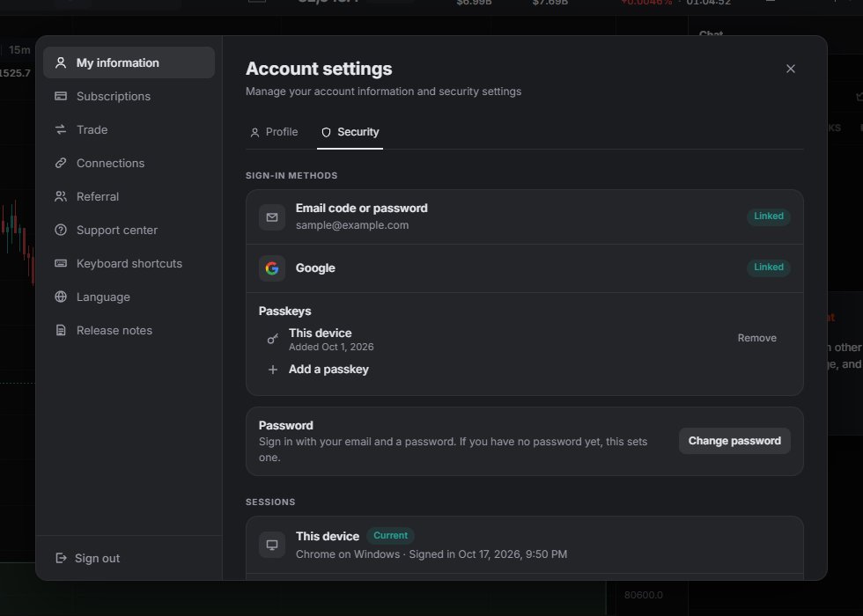Click the Email code or password label
The height and width of the screenshot is (616, 863).
tap(361, 209)
